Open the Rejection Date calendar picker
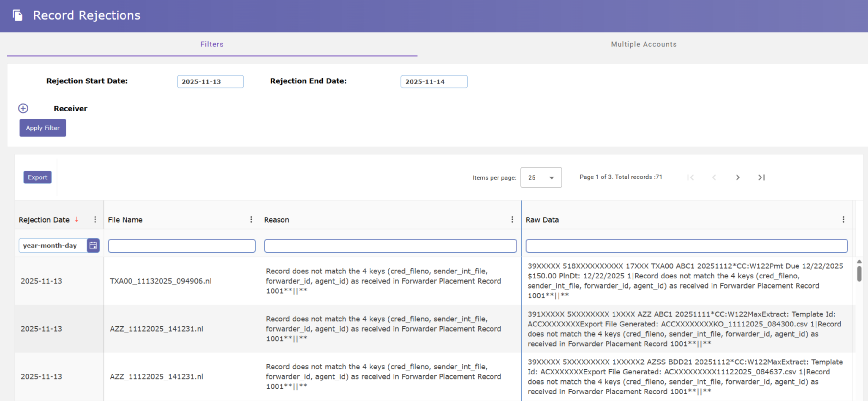 coord(93,245)
